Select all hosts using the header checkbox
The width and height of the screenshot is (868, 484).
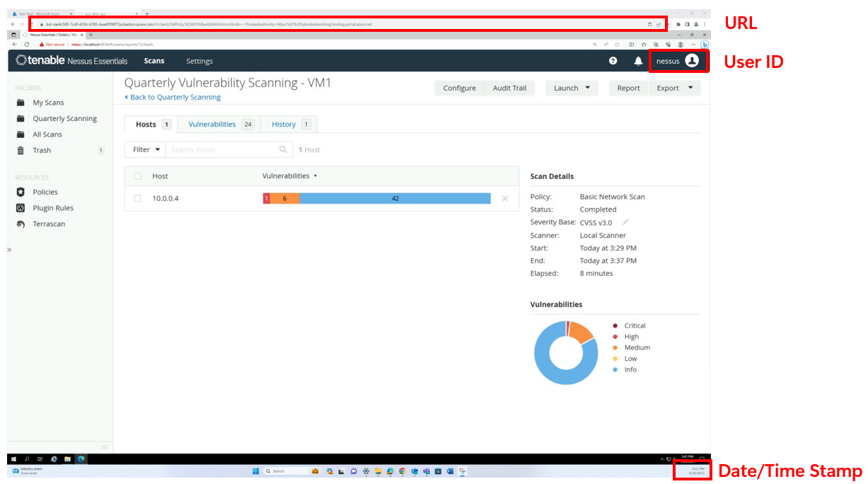click(137, 175)
